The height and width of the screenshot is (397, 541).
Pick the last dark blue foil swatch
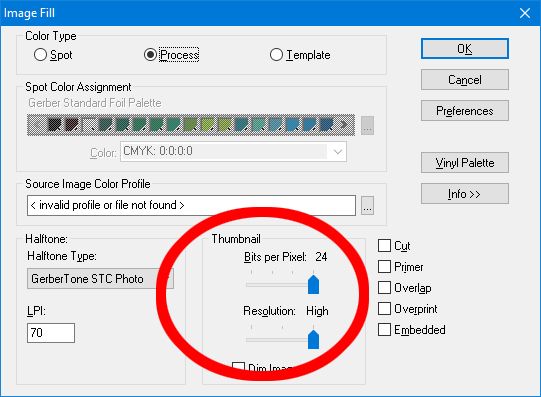(327, 125)
